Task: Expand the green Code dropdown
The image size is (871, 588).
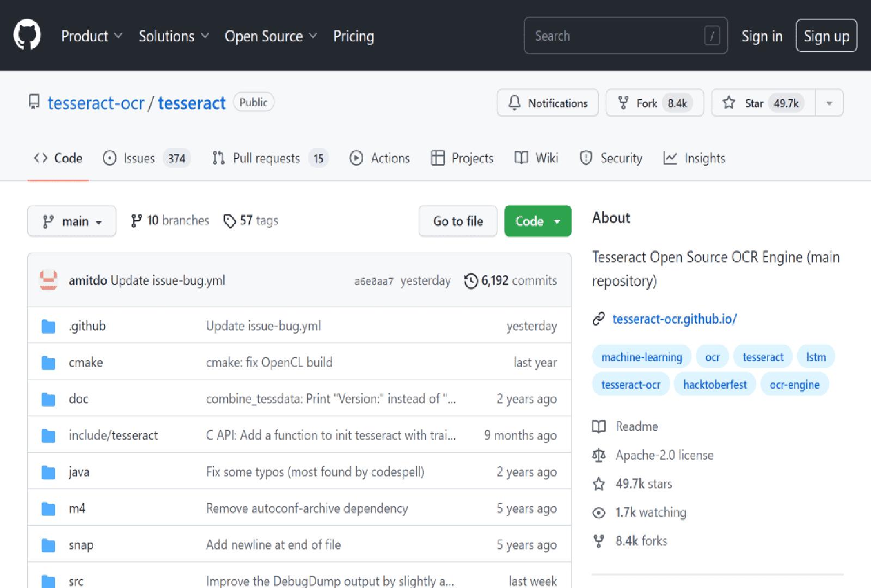Action: pyautogui.click(x=537, y=222)
